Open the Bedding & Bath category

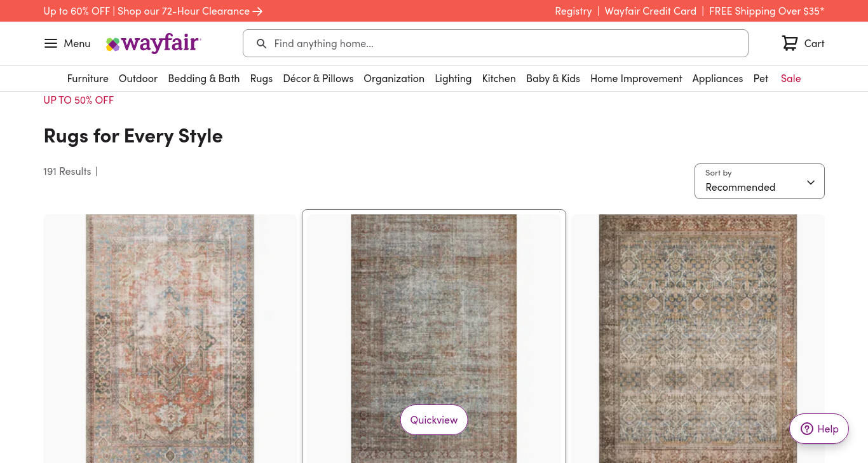click(x=204, y=78)
